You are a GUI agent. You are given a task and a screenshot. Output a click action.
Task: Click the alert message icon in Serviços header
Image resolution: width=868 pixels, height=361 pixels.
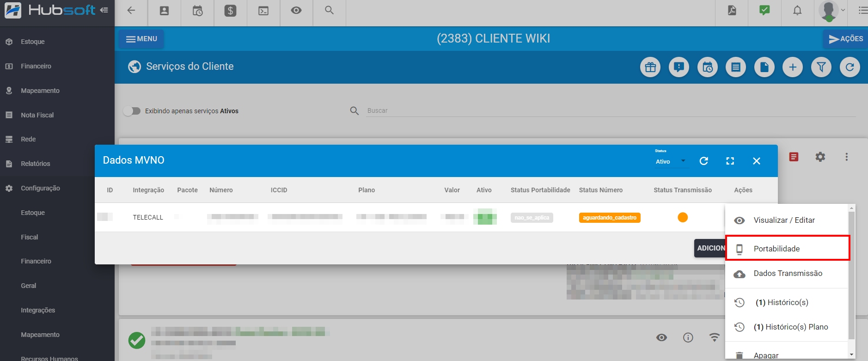click(x=679, y=67)
